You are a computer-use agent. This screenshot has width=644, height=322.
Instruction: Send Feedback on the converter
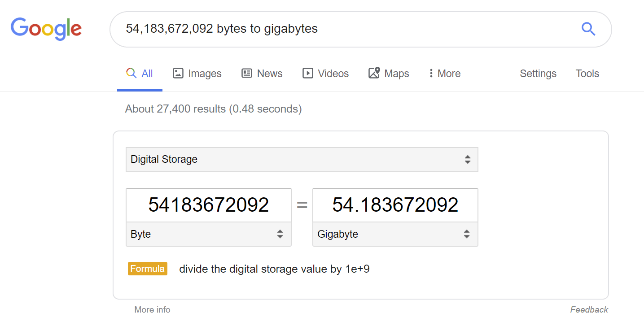pos(589,309)
